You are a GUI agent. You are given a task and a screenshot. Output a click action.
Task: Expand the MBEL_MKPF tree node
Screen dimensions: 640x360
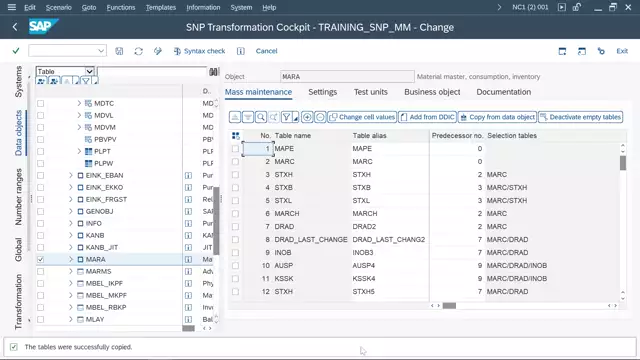[71, 296]
